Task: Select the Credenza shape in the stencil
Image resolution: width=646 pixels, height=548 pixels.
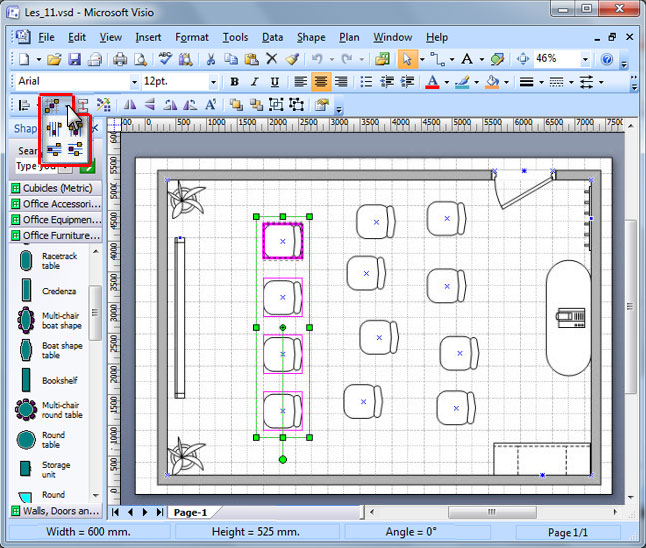Action: [x=47, y=291]
